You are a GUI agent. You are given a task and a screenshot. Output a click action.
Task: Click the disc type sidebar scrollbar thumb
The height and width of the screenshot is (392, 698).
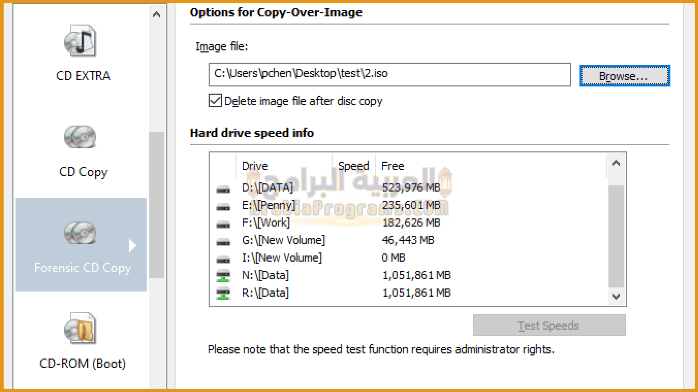pos(156,205)
